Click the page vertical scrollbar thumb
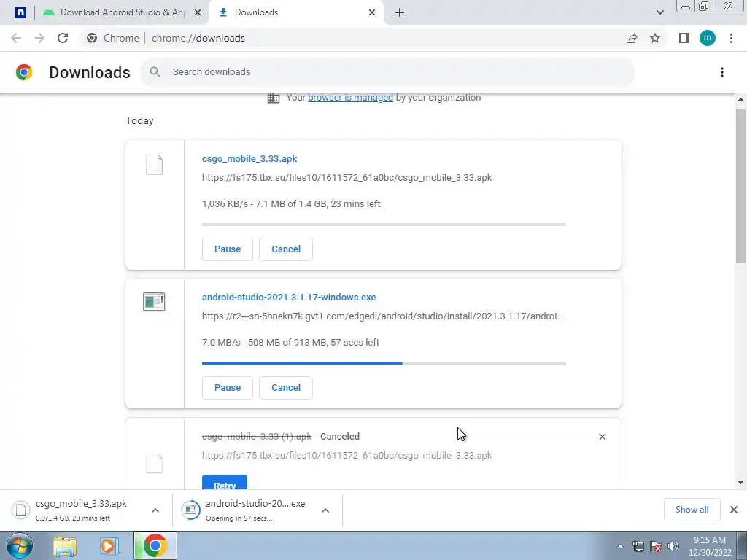 740,186
